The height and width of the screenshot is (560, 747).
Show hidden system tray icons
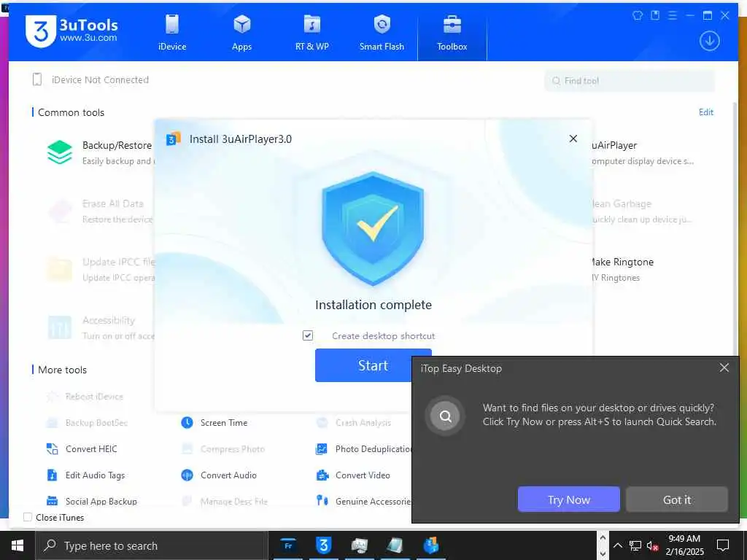[617, 545]
